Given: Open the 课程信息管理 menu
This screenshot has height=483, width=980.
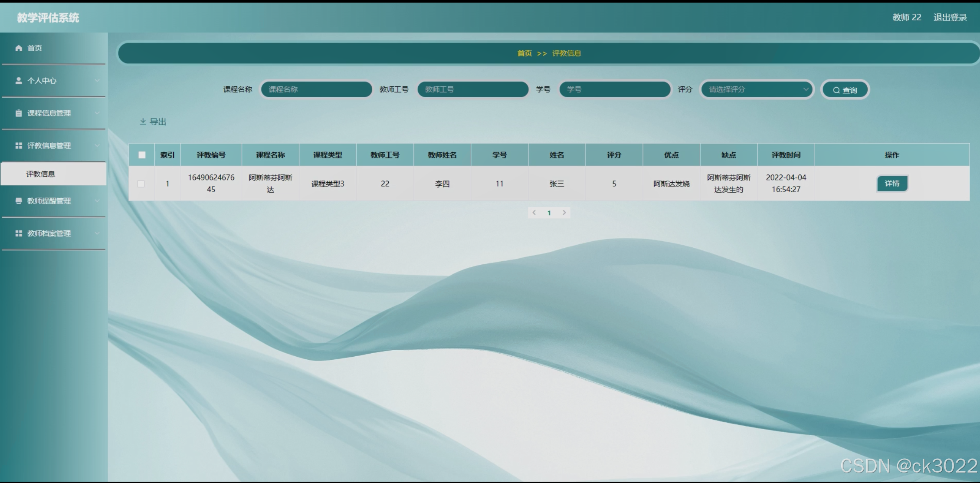Looking at the screenshot, I should point(49,113).
